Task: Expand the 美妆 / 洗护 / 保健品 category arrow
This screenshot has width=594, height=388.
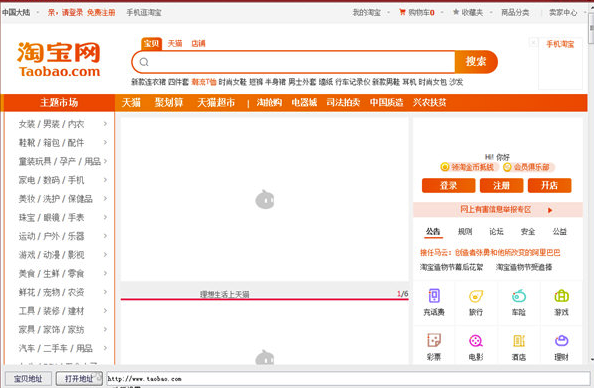Action: point(105,199)
